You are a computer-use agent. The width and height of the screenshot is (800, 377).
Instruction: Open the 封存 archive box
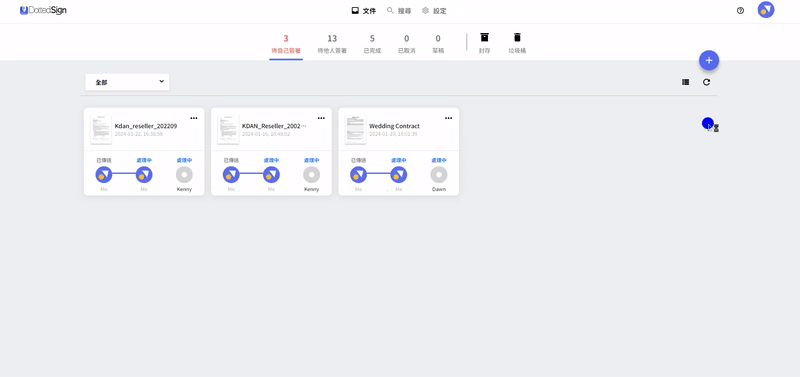[x=485, y=43]
